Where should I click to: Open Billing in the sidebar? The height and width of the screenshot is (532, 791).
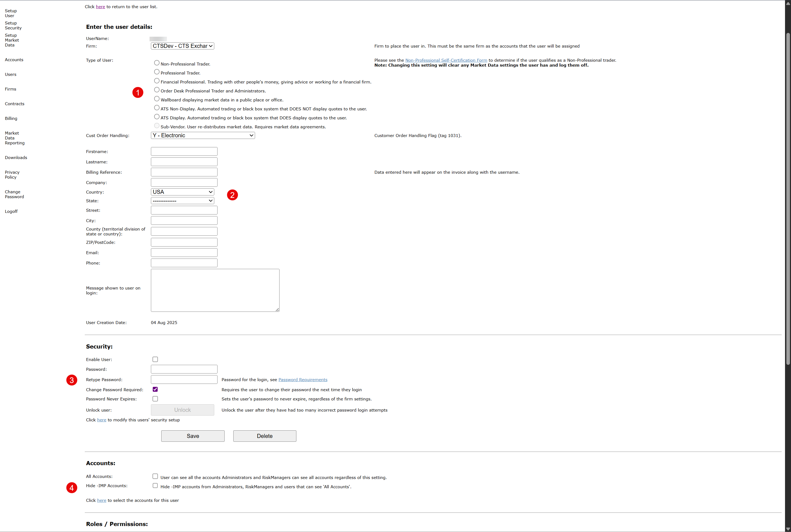point(11,119)
